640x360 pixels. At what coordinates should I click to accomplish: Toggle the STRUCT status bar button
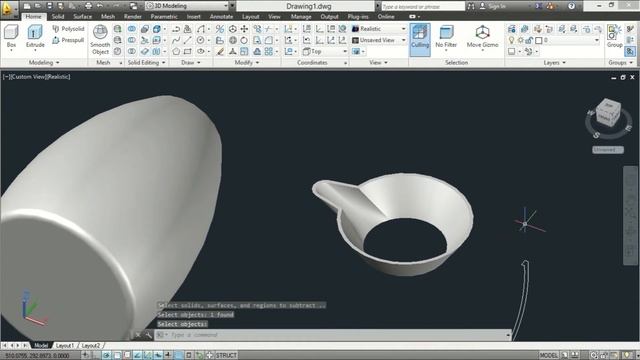[226, 356]
